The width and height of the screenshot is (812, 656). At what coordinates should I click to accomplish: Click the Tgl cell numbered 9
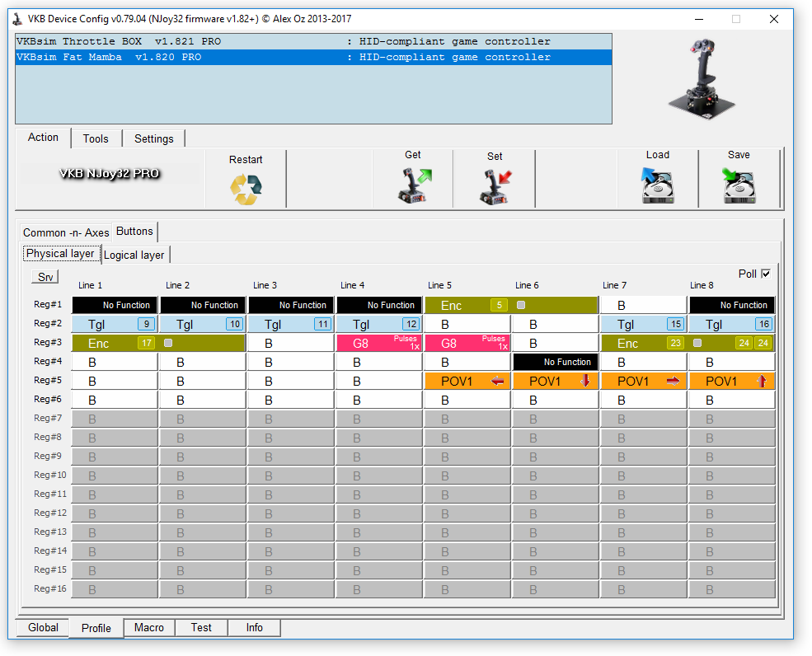point(115,325)
